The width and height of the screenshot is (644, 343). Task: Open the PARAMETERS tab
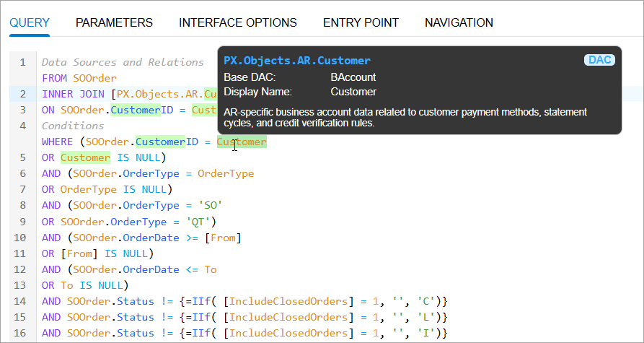pos(114,22)
